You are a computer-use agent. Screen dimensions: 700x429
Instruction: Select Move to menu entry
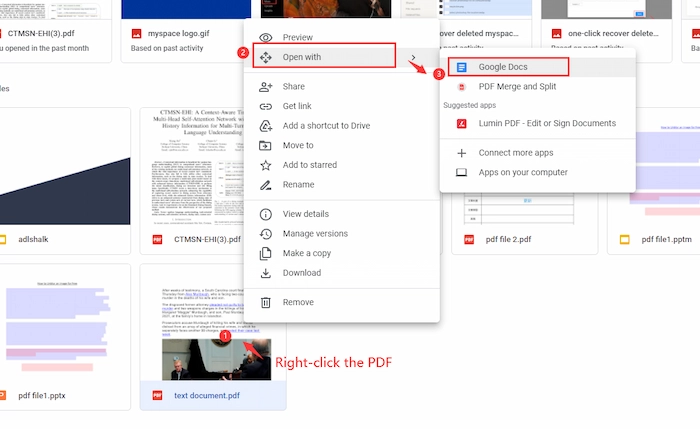342,146
